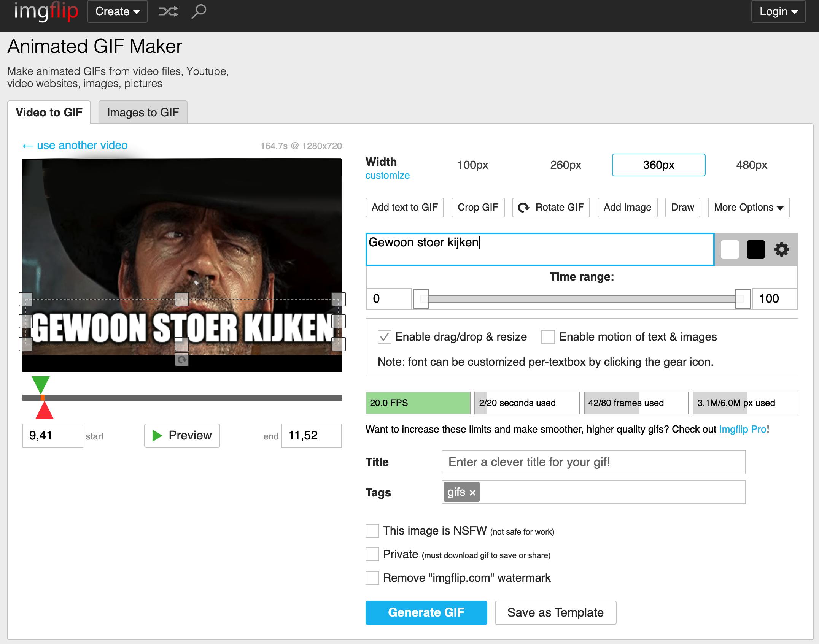This screenshot has height=644, width=819.
Task: Click the rotate handle below the text box
Action: tap(182, 360)
